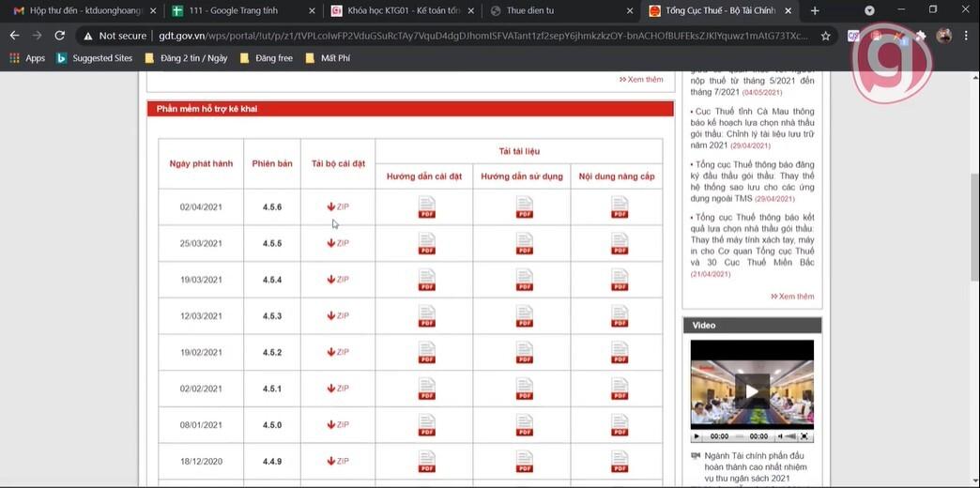Switch to the Thue dien tu tab
Screen dimensions: 980x488
tap(560, 10)
